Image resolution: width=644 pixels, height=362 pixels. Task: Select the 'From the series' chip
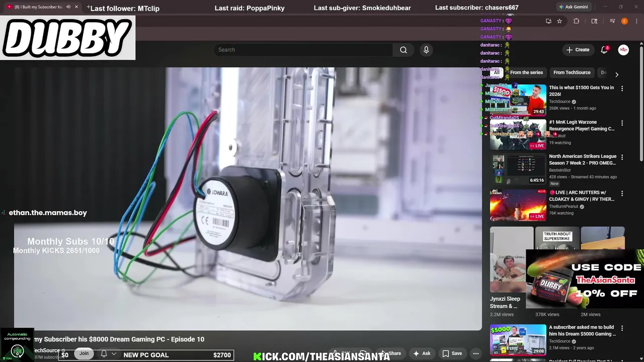(526, 72)
